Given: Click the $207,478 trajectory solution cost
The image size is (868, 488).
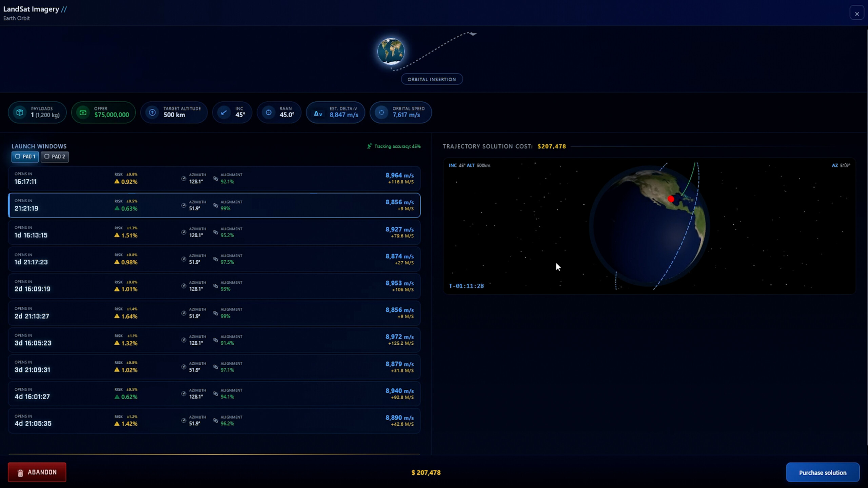Looking at the screenshot, I should coord(552,146).
